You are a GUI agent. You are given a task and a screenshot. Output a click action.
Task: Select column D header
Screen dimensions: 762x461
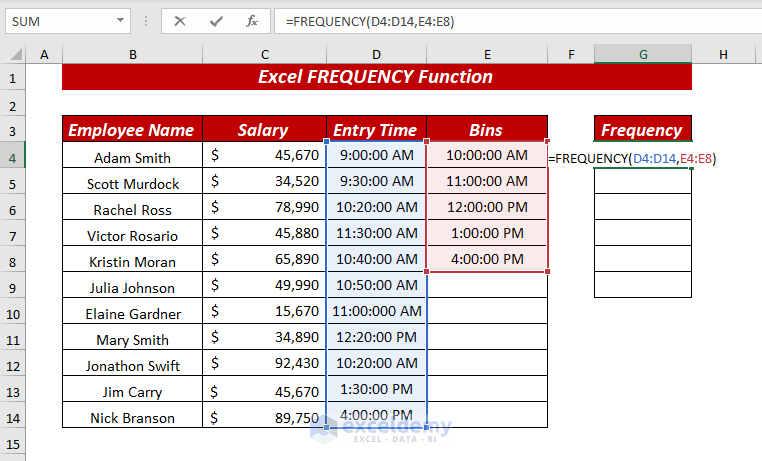tap(377, 54)
